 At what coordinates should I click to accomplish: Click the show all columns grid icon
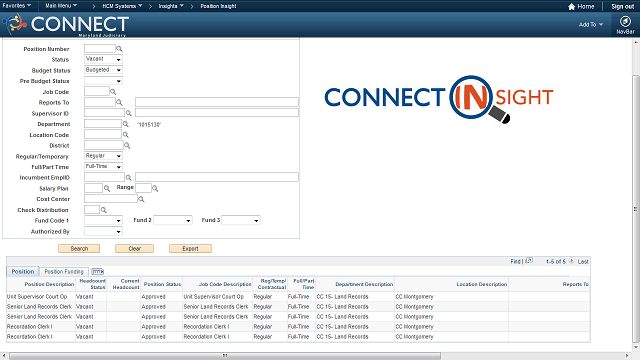point(98,271)
